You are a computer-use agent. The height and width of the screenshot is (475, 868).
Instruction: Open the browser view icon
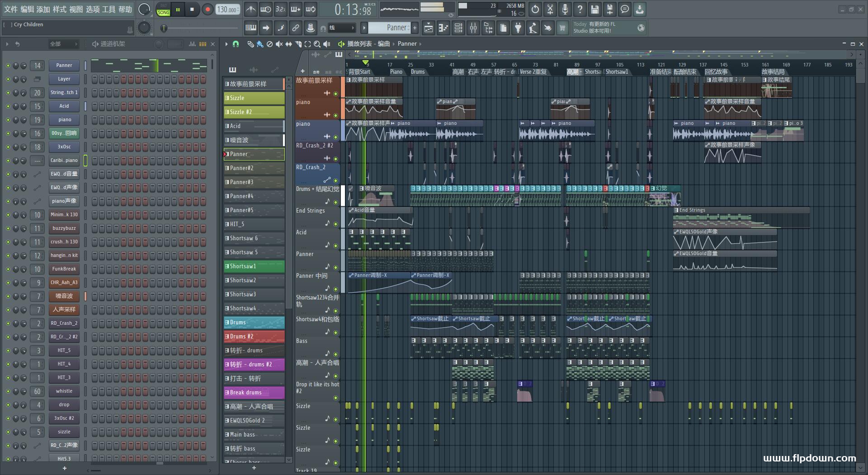488,28
